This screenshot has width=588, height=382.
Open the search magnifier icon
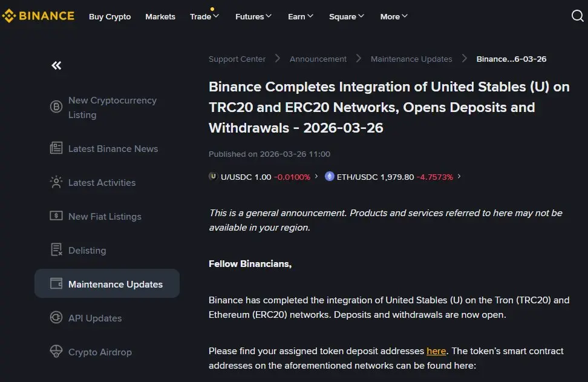point(577,16)
